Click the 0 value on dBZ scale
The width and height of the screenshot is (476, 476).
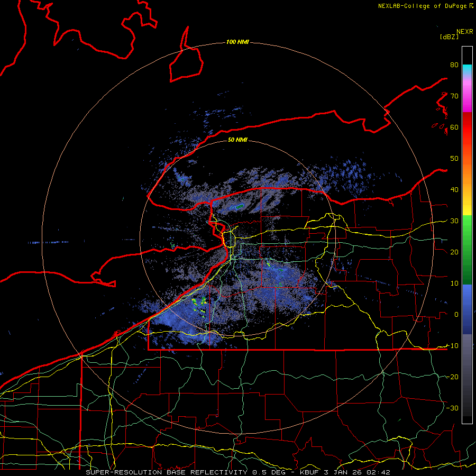point(456,315)
